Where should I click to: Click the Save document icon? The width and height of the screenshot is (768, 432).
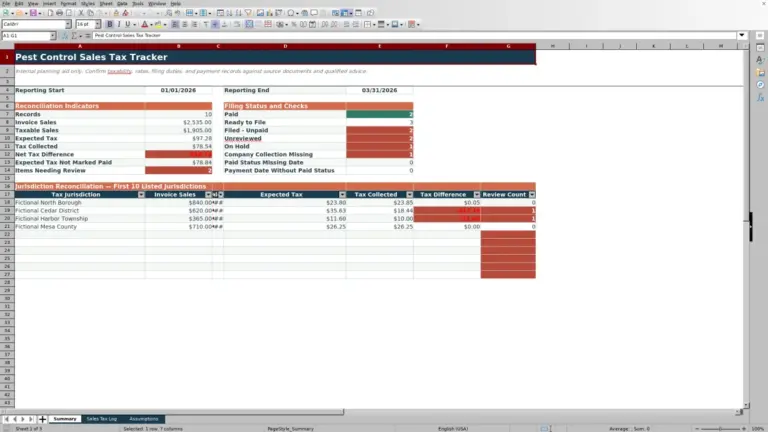[33, 13]
